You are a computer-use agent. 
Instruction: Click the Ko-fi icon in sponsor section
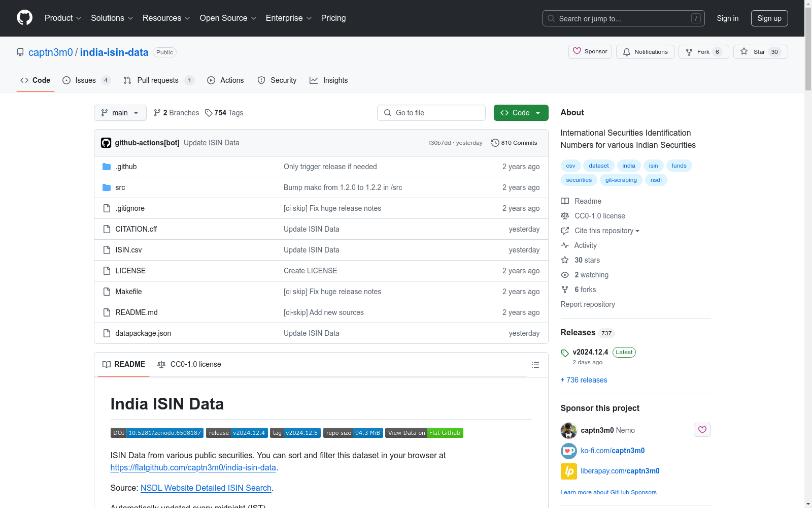click(568, 451)
